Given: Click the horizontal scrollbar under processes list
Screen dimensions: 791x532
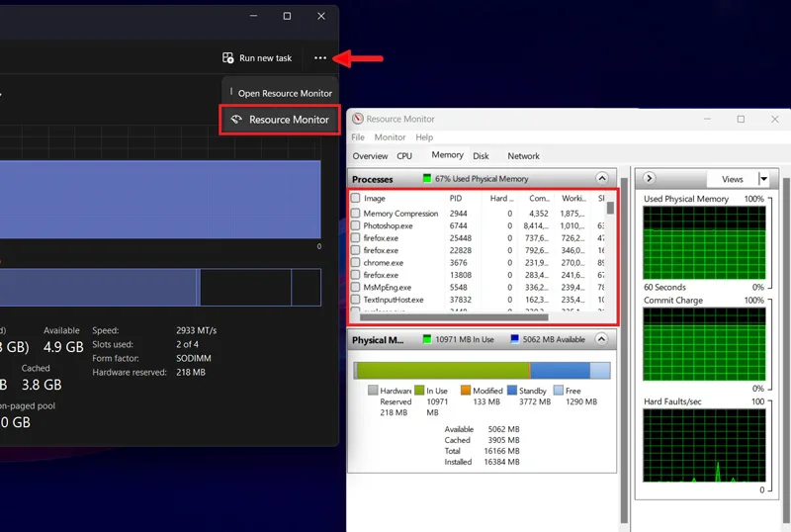Looking at the screenshot, I should (454, 317).
